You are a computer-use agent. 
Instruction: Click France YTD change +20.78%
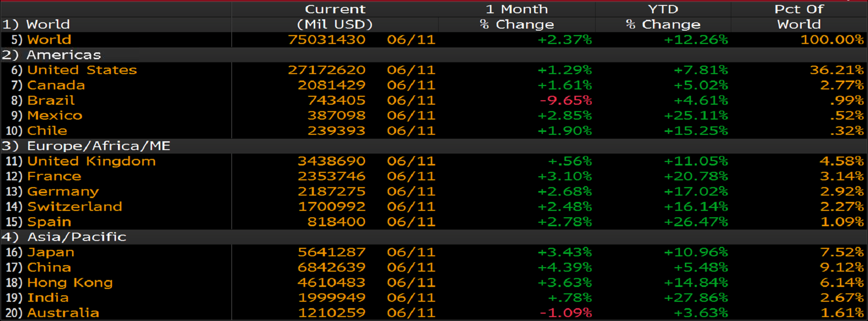(x=696, y=176)
